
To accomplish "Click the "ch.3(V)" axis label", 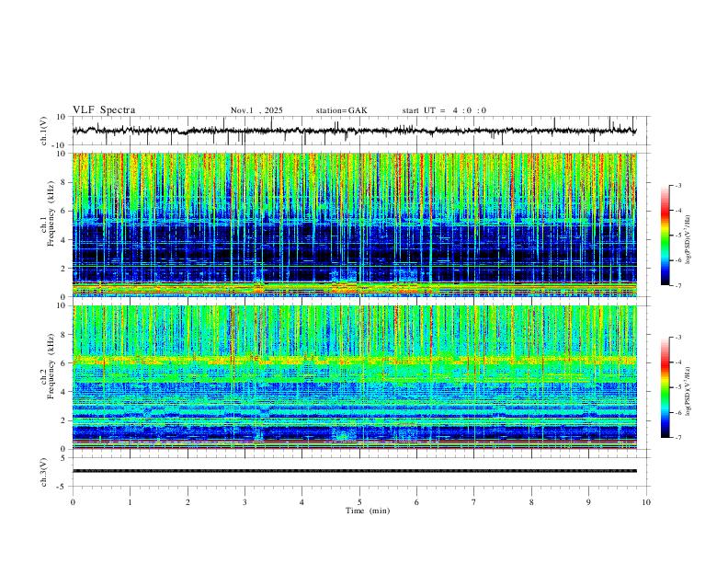I will click(44, 472).
